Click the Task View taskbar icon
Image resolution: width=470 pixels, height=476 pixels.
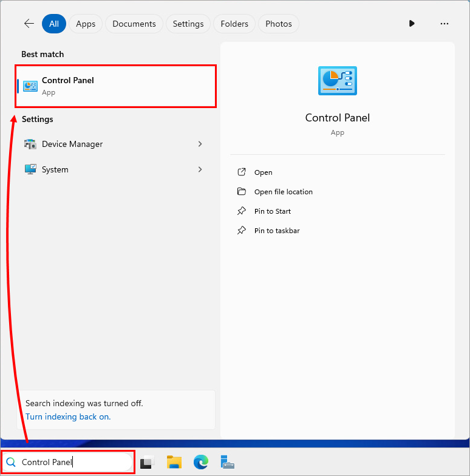coord(148,463)
